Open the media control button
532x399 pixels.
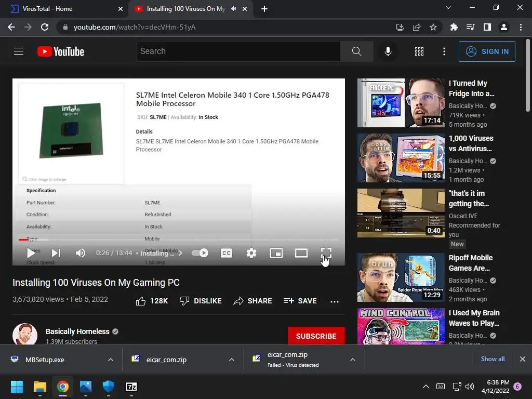(x=470, y=27)
